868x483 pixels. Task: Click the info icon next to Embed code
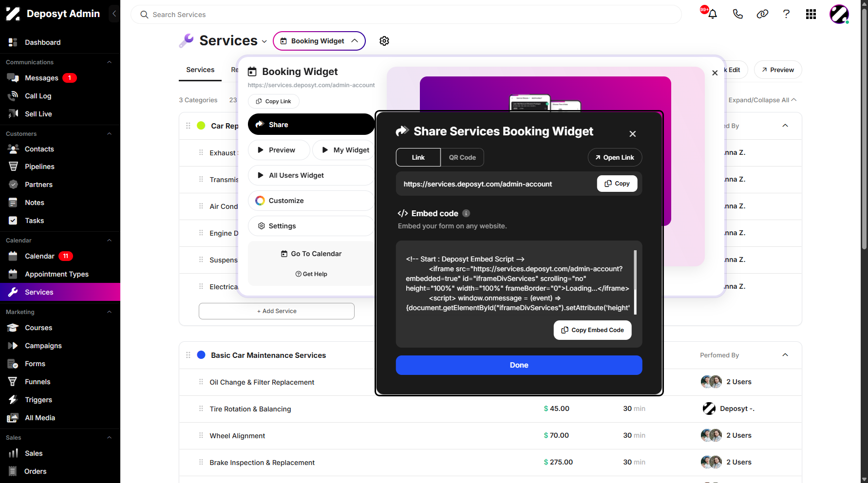click(466, 213)
